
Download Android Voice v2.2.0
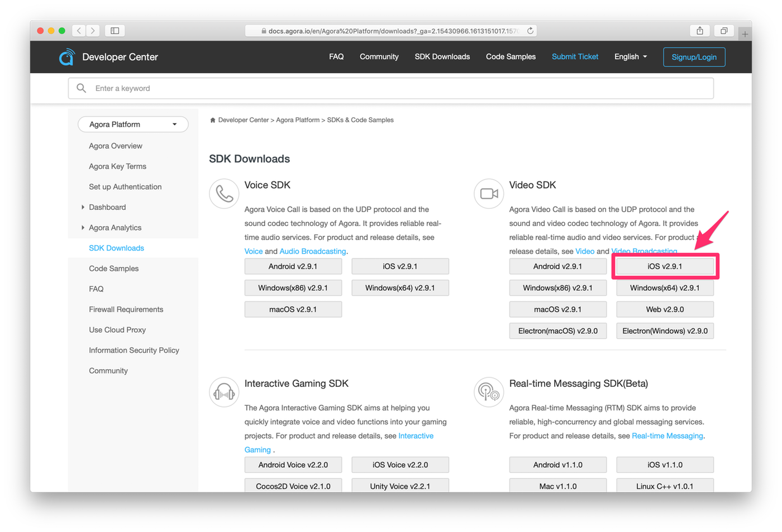293,465
